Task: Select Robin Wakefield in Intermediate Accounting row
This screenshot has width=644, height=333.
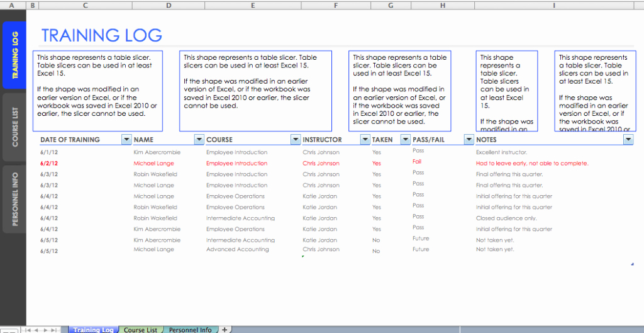Action: (156, 218)
